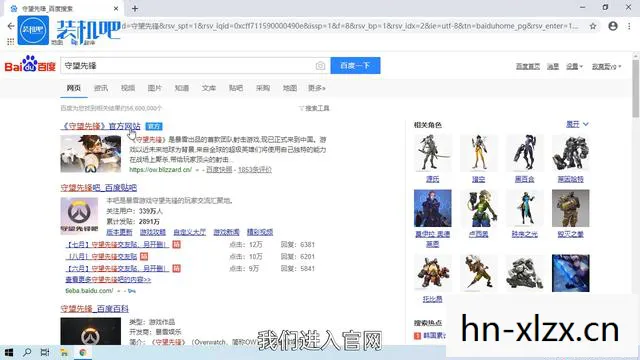Click the 百度首页 link at top right
Image resolution: width=640 pixels, height=360 pixels.
(528, 67)
